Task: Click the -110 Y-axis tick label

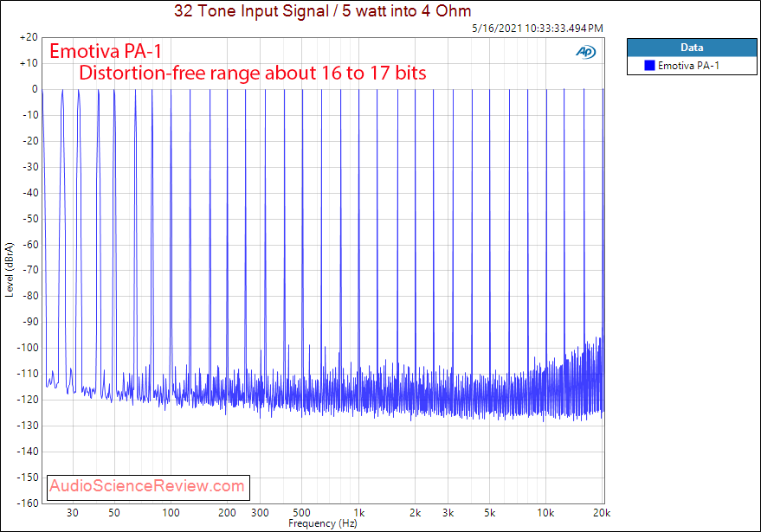Action: (x=28, y=374)
